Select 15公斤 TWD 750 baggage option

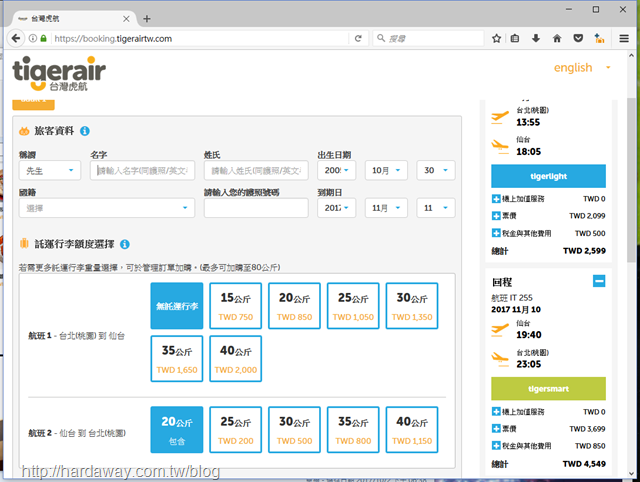(236, 306)
